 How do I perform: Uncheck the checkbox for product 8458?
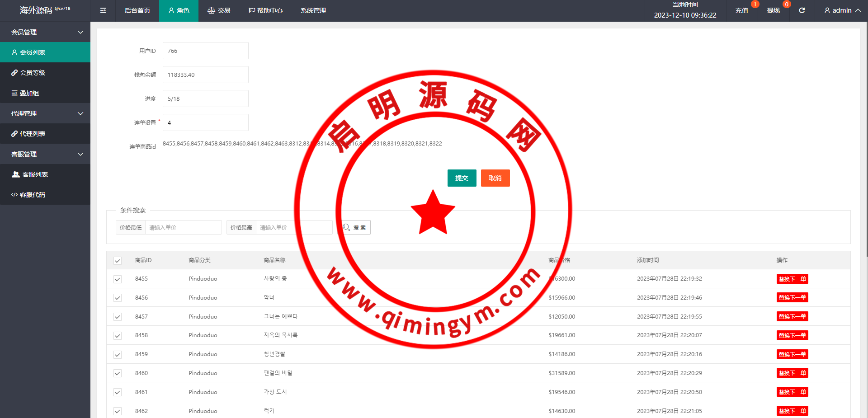pyautogui.click(x=118, y=336)
